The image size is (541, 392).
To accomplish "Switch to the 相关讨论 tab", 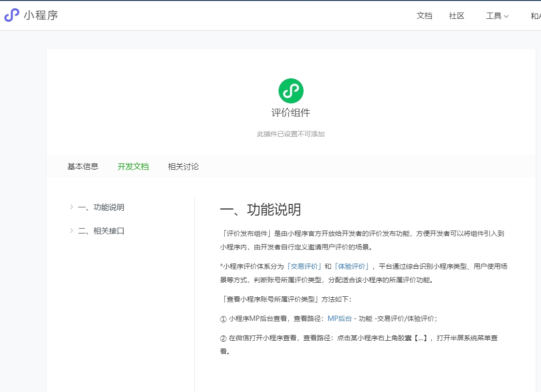I will 183,167.
